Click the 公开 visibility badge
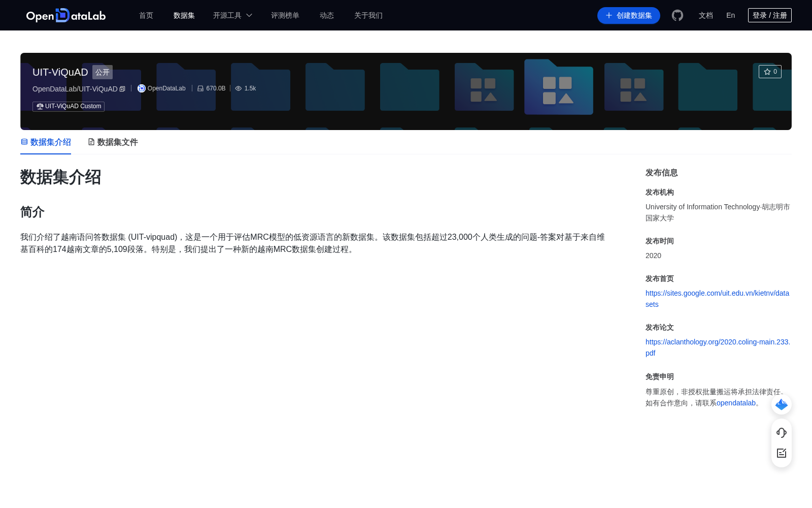812x508 pixels. tap(103, 72)
